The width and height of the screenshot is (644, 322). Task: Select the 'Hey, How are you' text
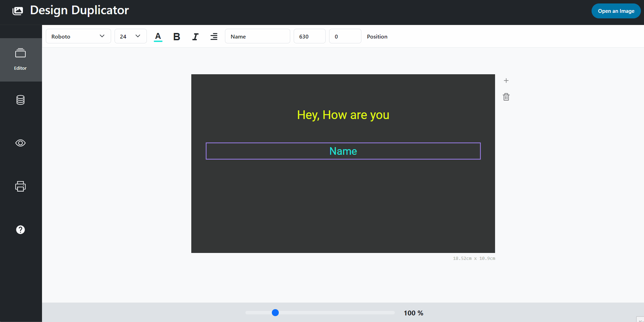pyautogui.click(x=343, y=115)
